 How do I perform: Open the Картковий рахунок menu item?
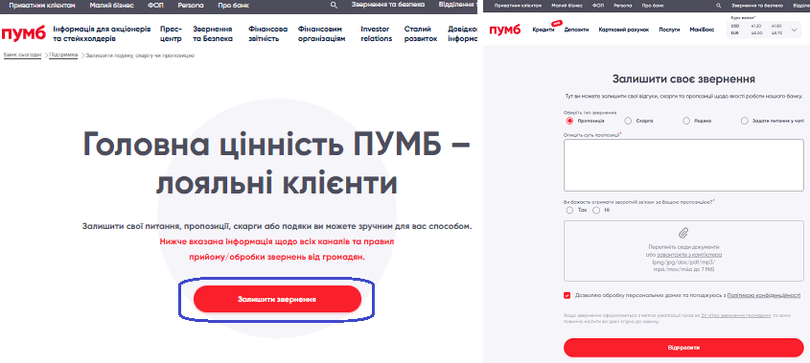(x=624, y=30)
